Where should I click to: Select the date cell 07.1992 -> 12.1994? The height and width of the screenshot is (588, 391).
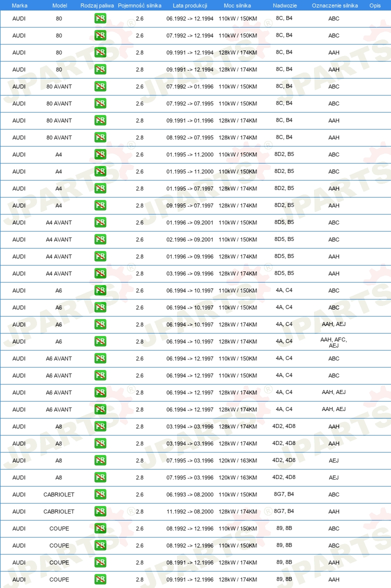[x=190, y=35]
